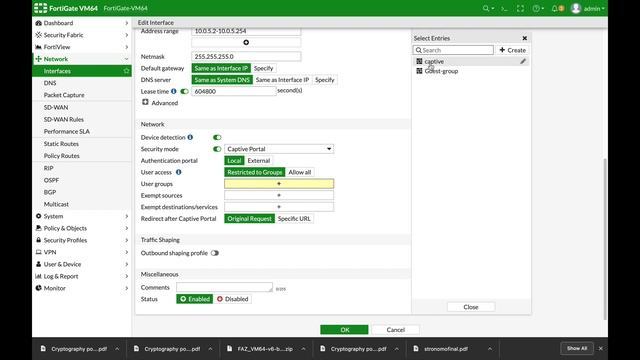Close the Select Entries panel

tap(524, 38)
